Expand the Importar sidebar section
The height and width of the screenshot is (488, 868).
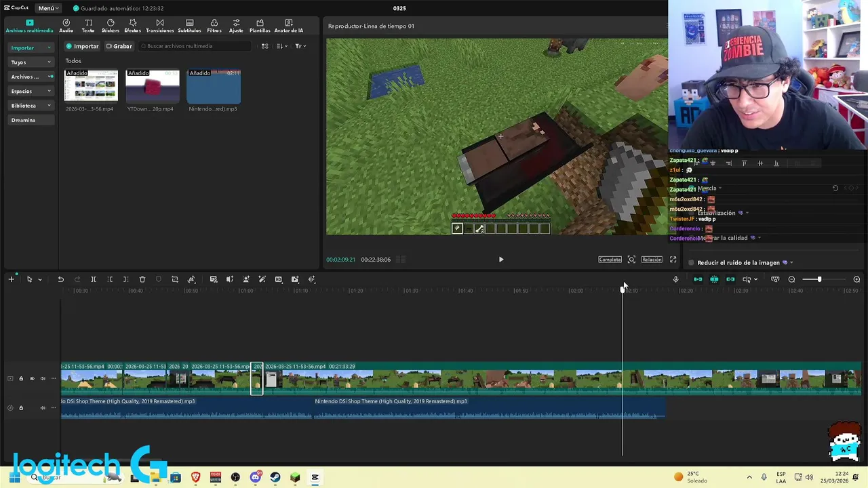pyautogui.click(x=31, y=47)
